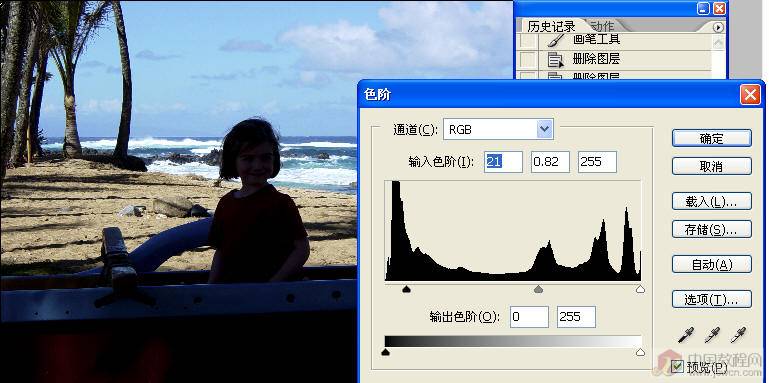Viewport: 769px width, 383px height.
Task: Apply auto levels with 自动(A)
Action: pos(711,264)
